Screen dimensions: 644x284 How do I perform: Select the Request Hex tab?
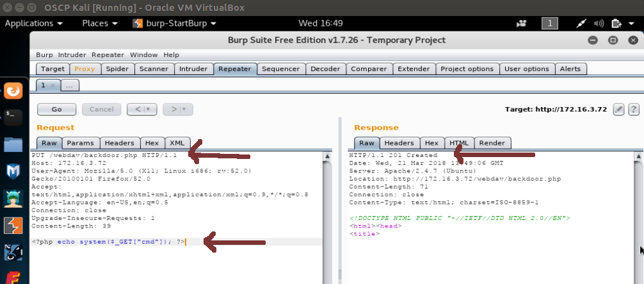(152, 143)
